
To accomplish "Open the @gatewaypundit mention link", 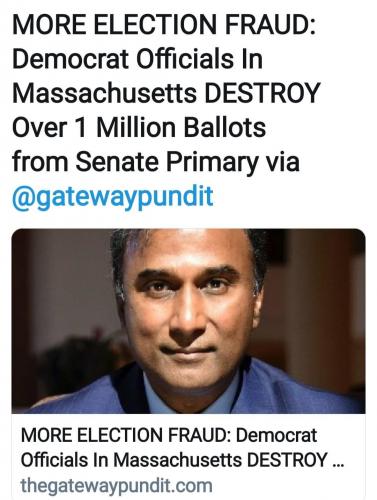I will click(113, 197).
